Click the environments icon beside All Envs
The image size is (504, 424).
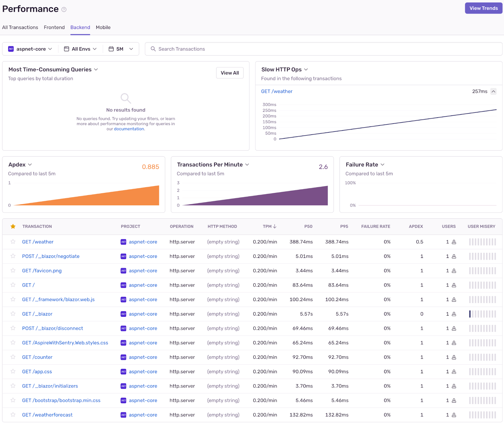click(66, 49)
